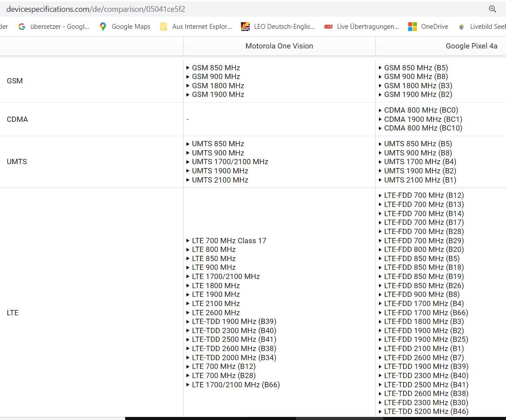
Task: Click the CDMA row label
Action: click(x=17, y=119)
